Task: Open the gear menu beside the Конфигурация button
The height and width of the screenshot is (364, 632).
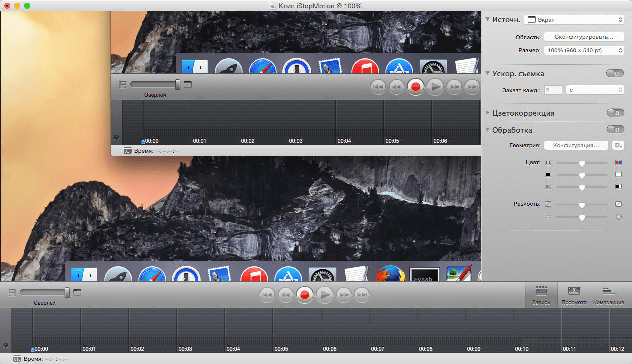Action: pyautogui.click(x=618, y=145)
